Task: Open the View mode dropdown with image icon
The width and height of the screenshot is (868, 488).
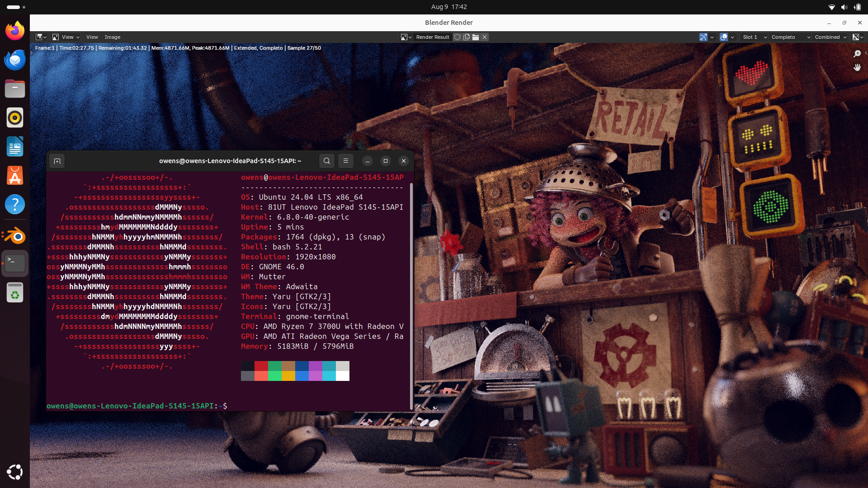Action: pos(66,37)
